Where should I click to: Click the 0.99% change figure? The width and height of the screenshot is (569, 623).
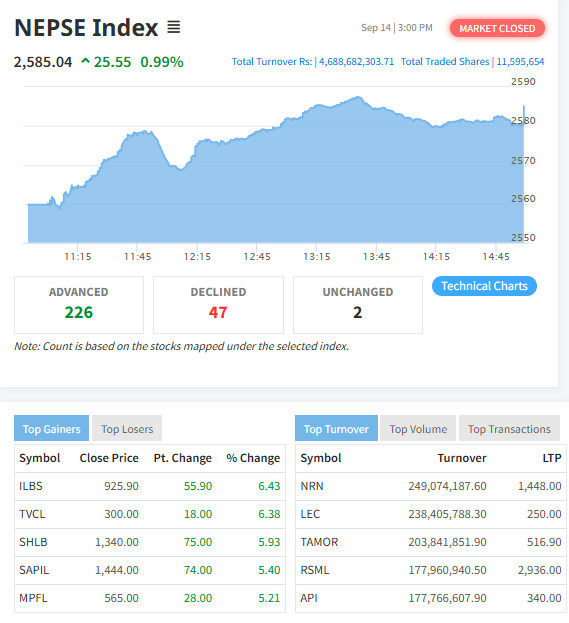162,62
